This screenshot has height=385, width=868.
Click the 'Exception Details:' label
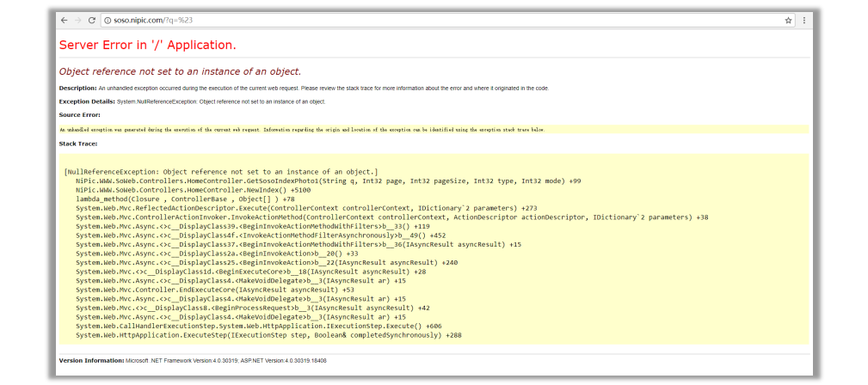coord(88,101)
